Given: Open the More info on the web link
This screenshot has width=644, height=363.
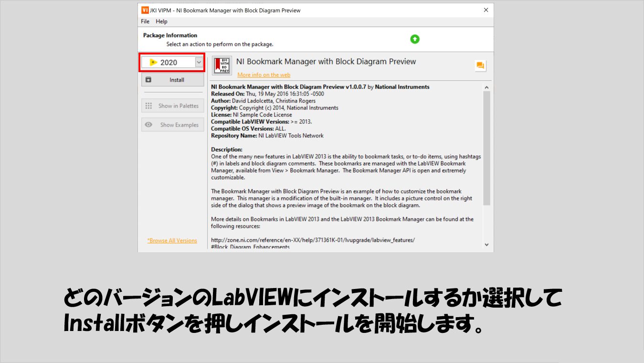Looking at the screenshot, I should click(264, 75).
